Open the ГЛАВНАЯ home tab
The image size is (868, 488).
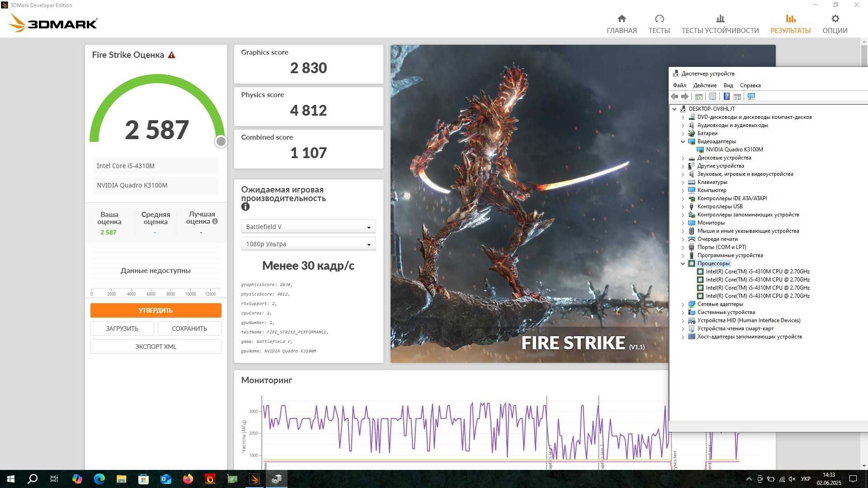pyautogui.click(x=622, y=24)
